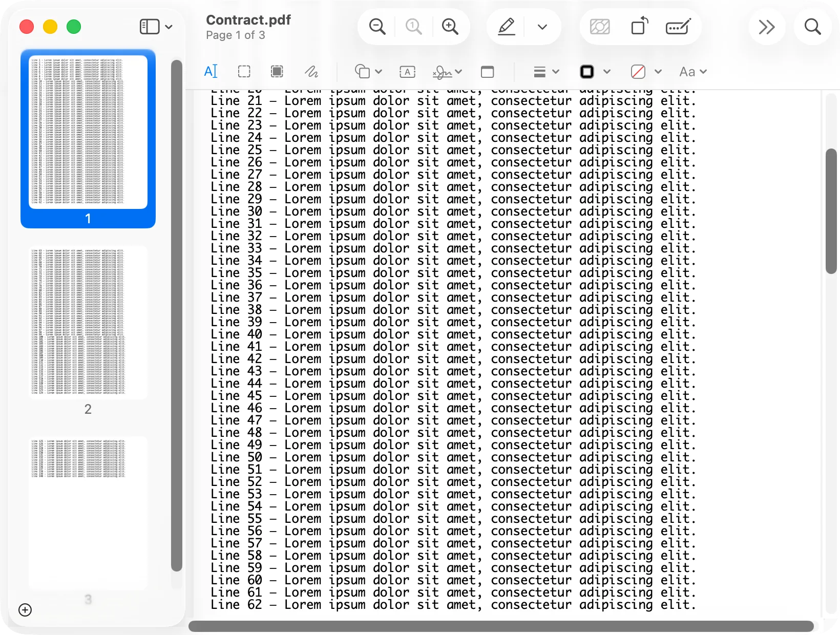Image resolution: width=840 pixels, height=635 pixels.
Task: Click the fill color swatch with slash
Action: (638, 72)
